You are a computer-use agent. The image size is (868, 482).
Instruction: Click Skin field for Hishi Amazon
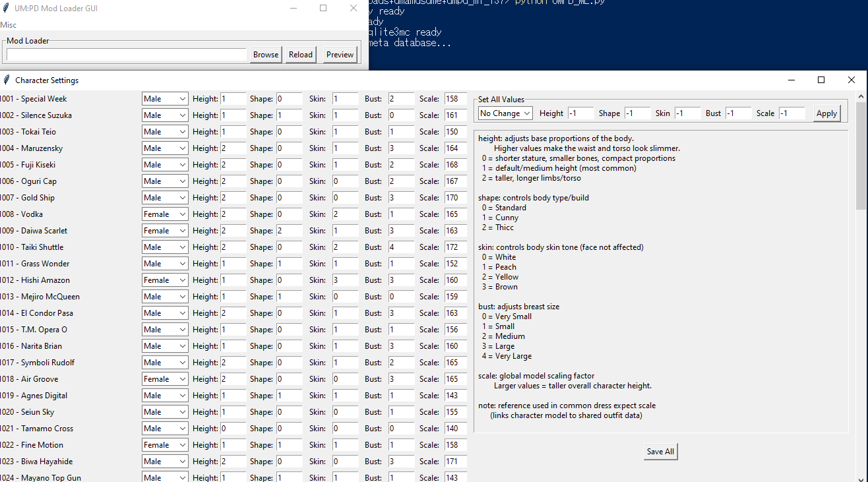click(345, 280)
